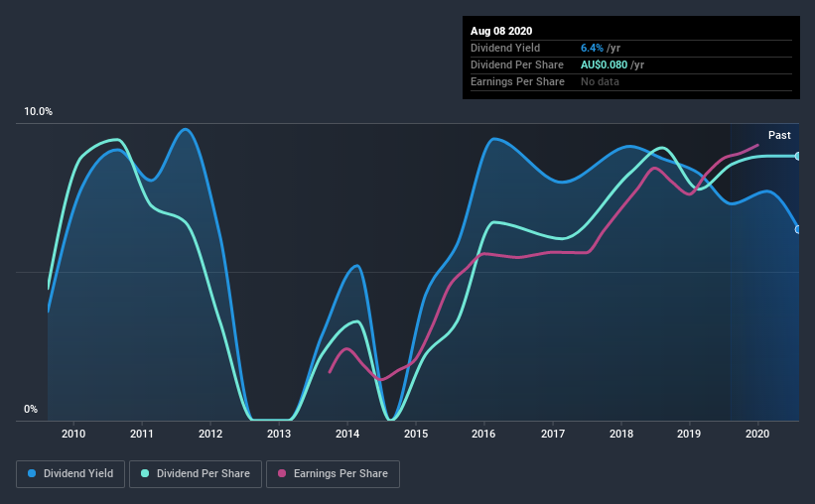Click the Past region label
Image resolution: width=815 pixels, height=504 pixels.
[779, 135]
